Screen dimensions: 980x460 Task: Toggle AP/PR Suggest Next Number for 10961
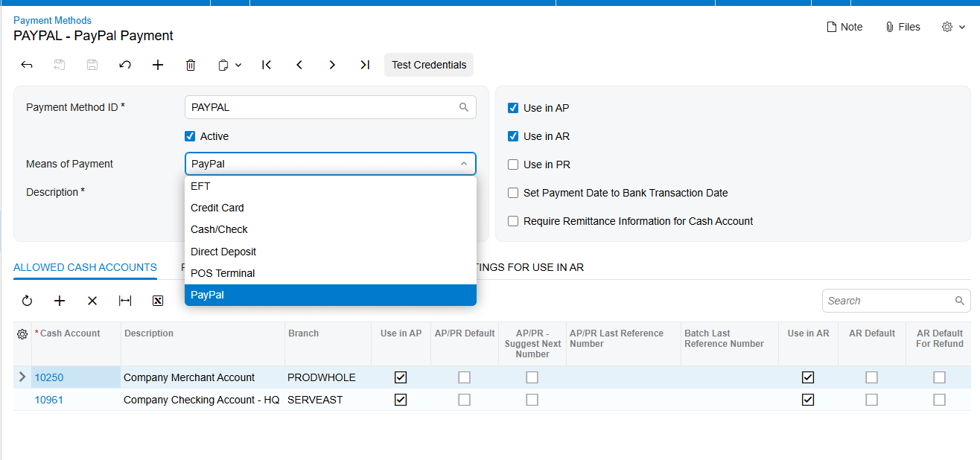tap(532, 400)
